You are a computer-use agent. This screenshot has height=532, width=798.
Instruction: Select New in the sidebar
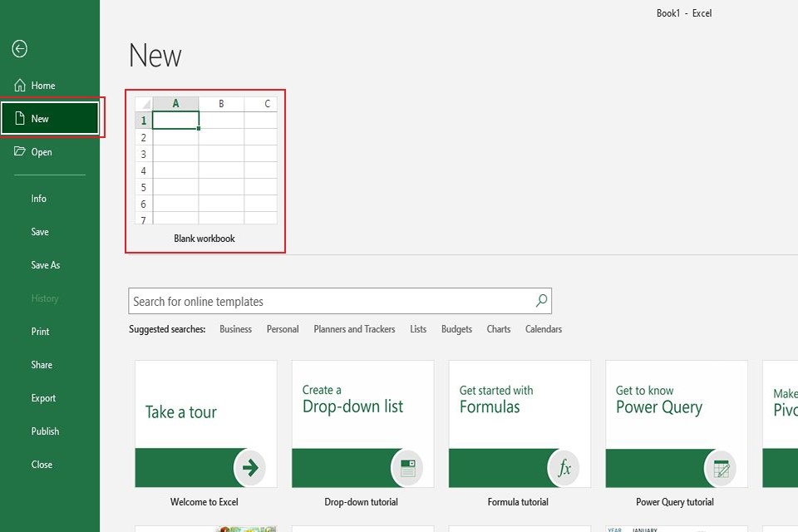[x=50, y=119]
